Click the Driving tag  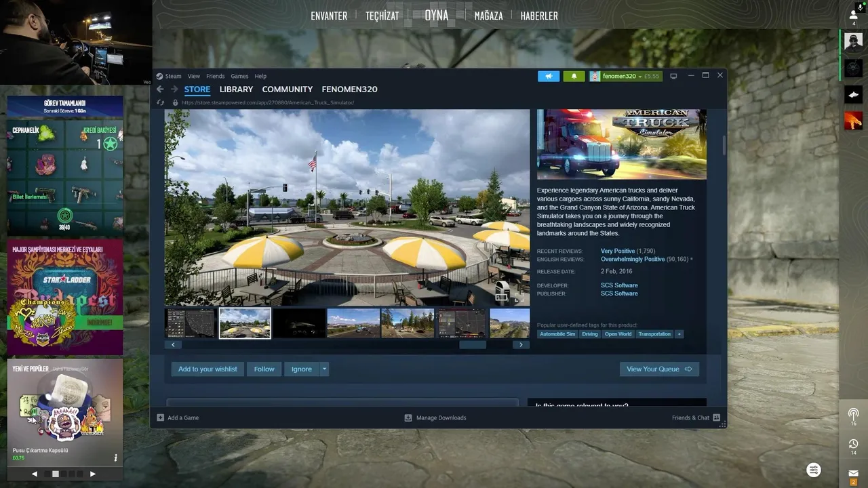[590, 334]
